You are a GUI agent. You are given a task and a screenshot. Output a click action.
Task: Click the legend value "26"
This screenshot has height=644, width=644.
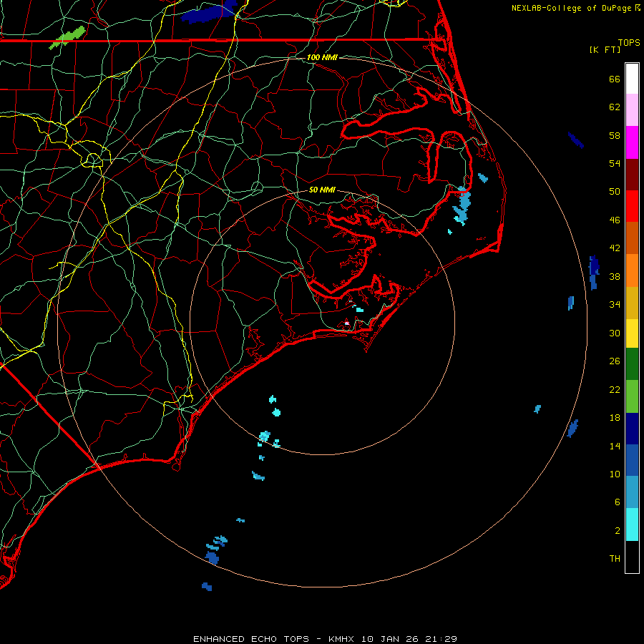coord(615,361)
